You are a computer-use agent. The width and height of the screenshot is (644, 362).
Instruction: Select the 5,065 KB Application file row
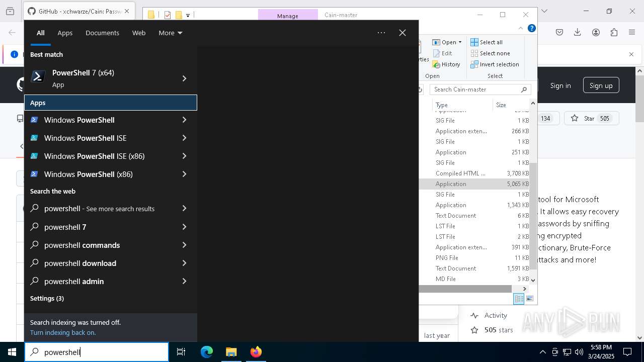[x=474, y=184]
